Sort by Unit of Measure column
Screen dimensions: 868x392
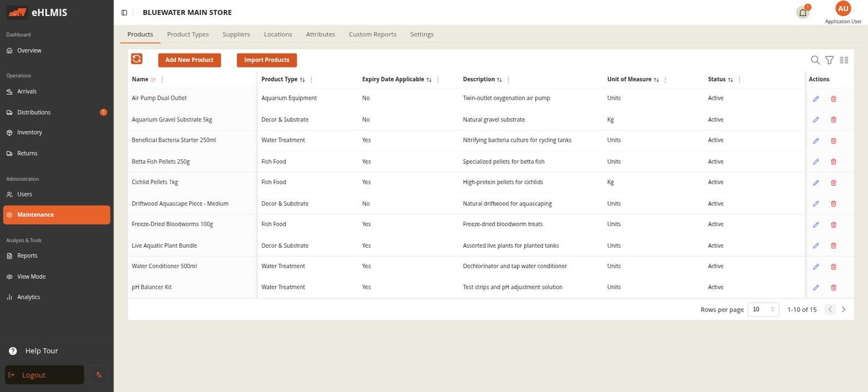tap(657, 80)
